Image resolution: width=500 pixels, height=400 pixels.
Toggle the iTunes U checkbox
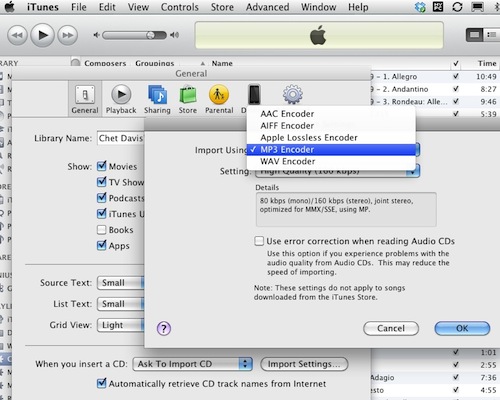[101, 214]
